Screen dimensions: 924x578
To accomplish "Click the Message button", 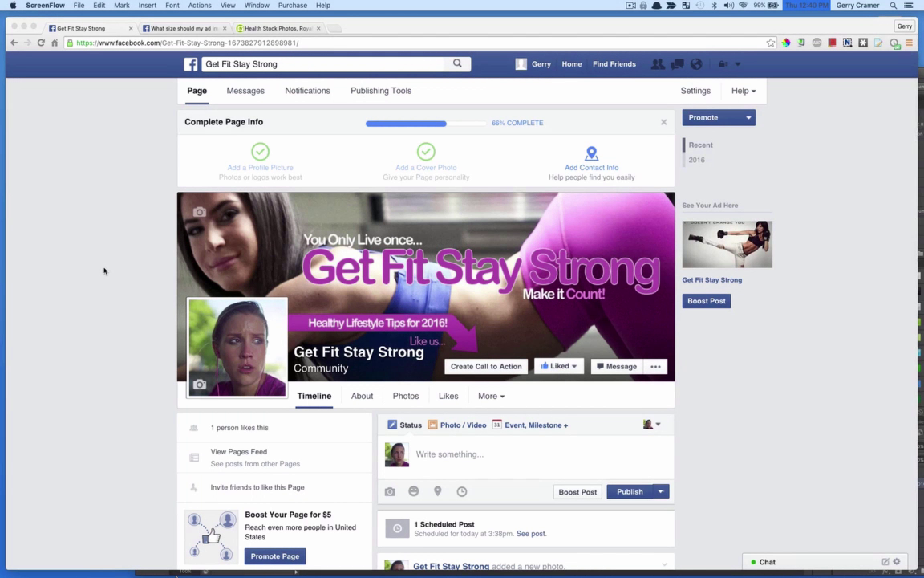I will [616, 366].
